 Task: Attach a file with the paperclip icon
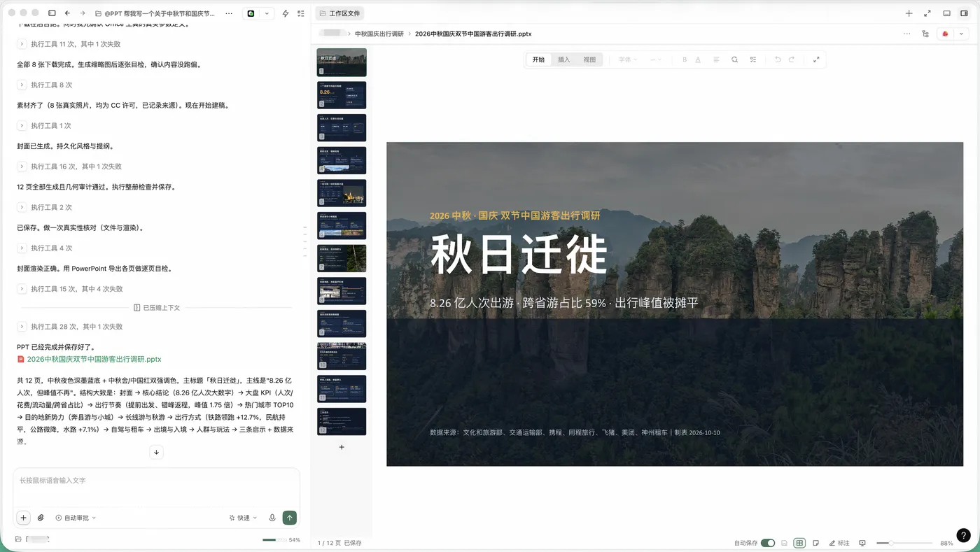41,518
